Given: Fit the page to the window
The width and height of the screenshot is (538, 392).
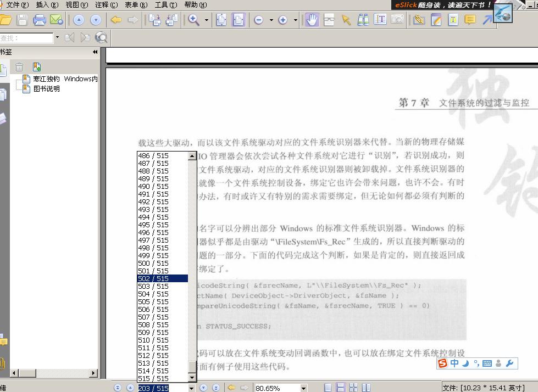Looking at the screenshot, I should pos(221,20).
